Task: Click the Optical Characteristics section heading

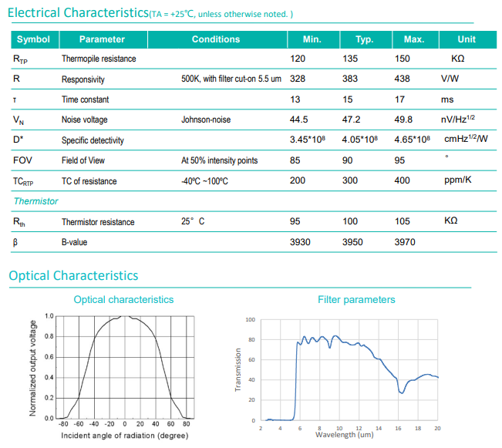Action: click(x=74, y=275)
